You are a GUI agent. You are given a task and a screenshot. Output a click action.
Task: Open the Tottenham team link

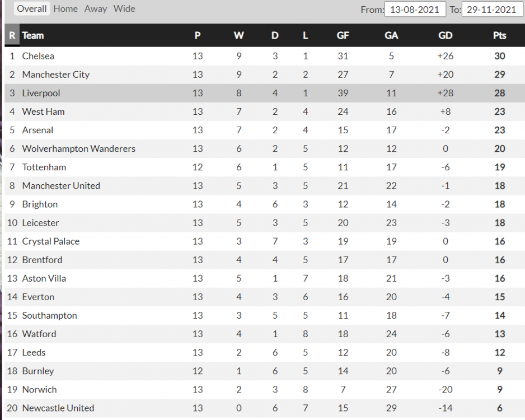(44, 167)
